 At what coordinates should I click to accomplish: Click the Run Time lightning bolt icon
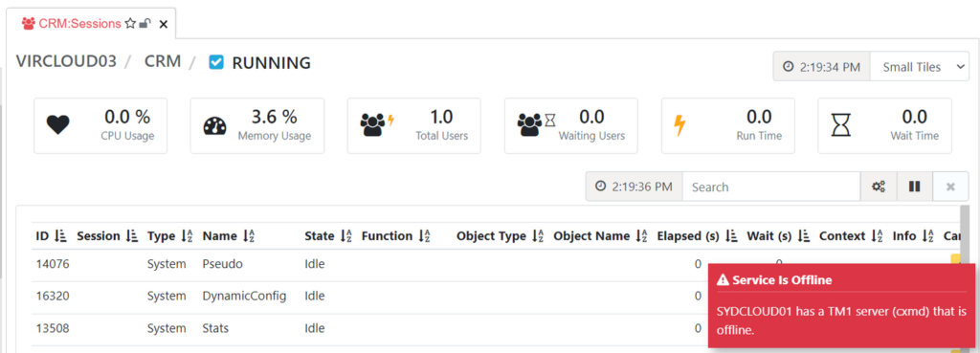(680, 125)
